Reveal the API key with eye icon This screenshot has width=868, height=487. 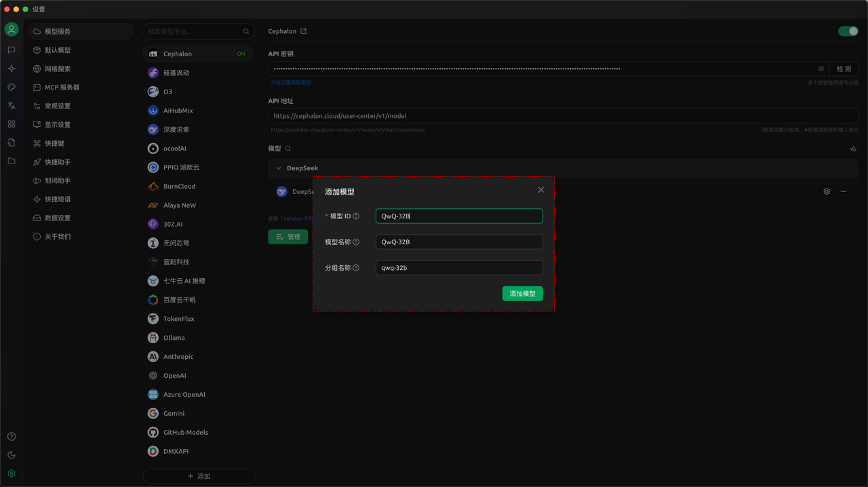(x=821, y=69)
